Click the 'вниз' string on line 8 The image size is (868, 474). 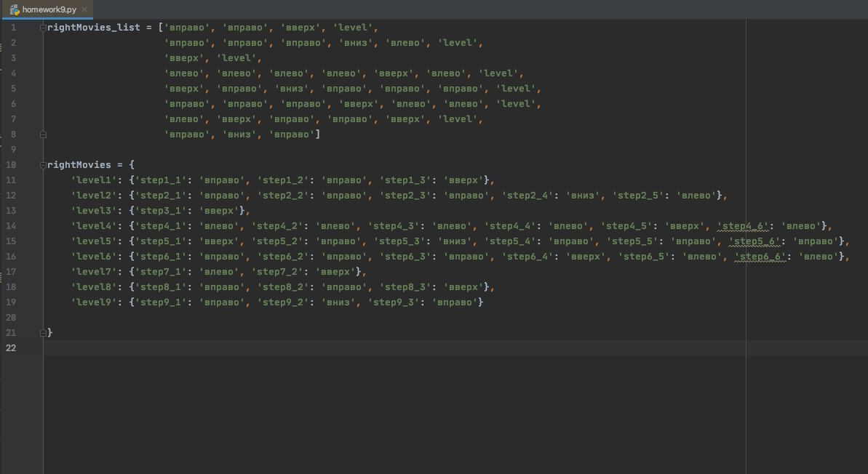[x=239, y=134]
